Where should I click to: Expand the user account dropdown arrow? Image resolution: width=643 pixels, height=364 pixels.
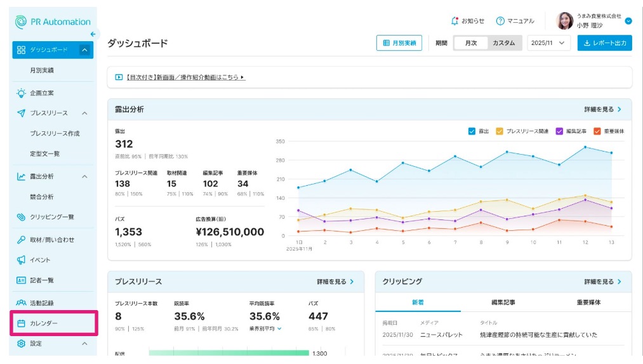tap(628, 21)
